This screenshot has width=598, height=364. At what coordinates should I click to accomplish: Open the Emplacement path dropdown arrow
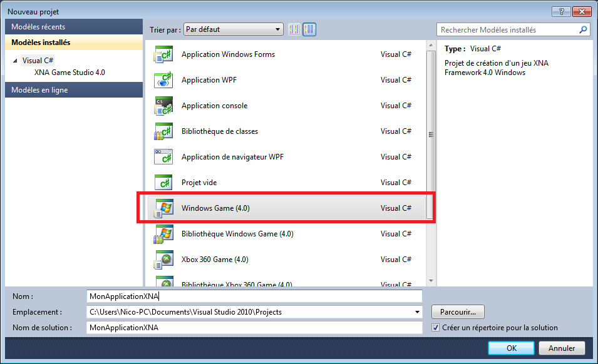417,312
